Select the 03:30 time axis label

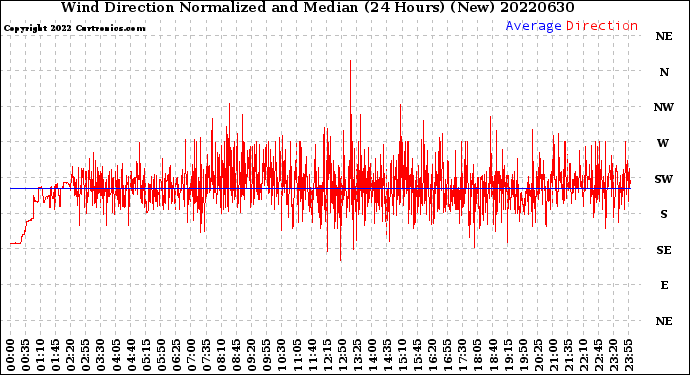tap(101, 355)
